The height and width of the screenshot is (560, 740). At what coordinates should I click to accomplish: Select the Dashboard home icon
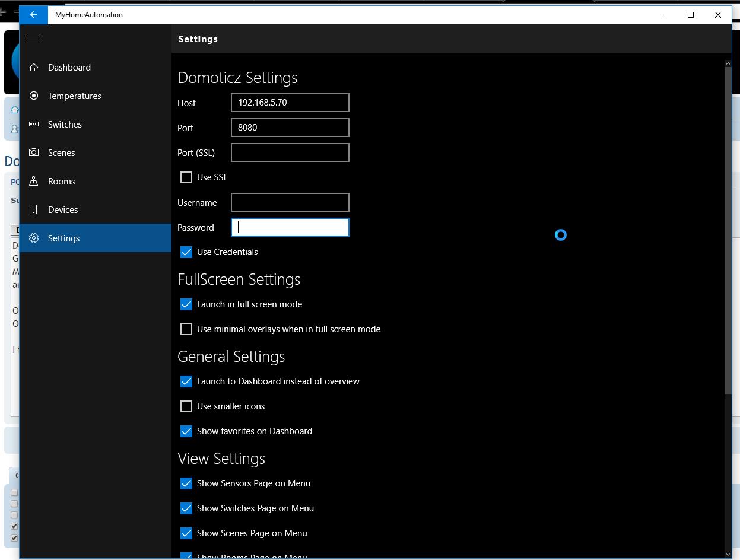point(34,67)
